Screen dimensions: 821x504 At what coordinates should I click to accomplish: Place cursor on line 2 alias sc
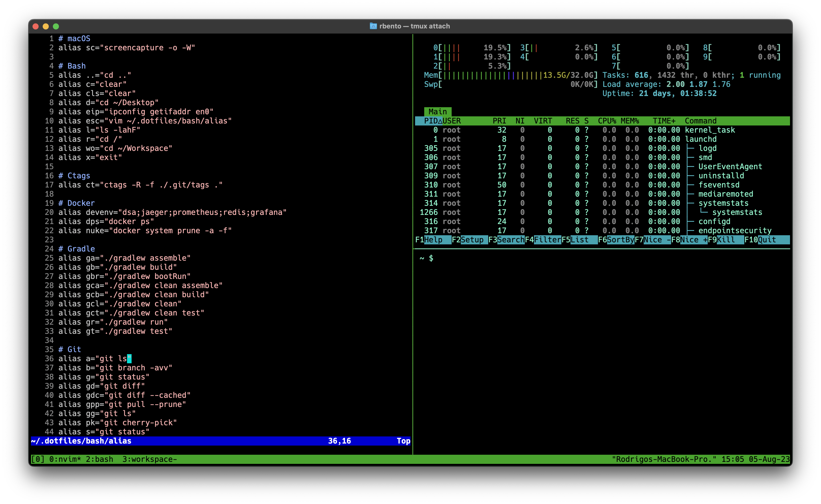click(127, 48)
